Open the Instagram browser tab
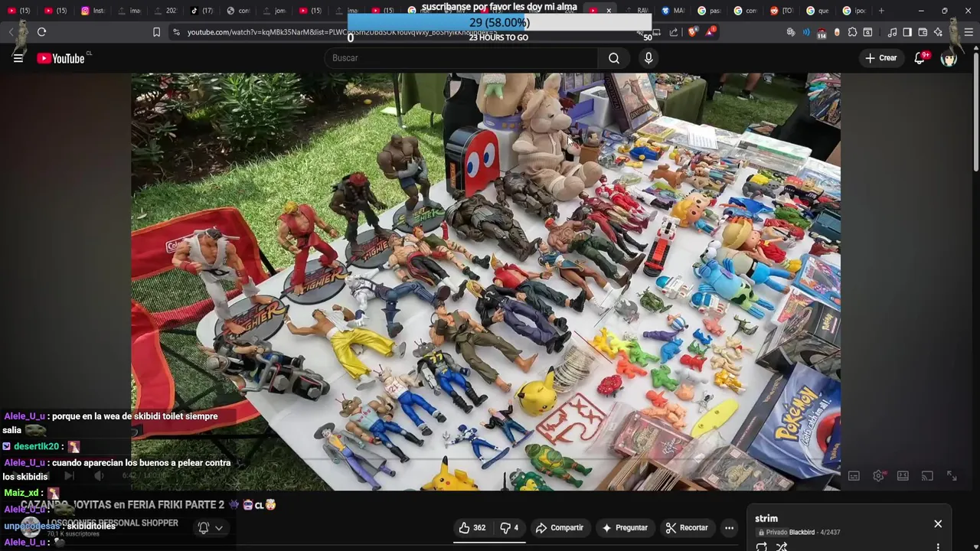The height and width of the screenshot is (551, 980). click(x=93, y=11)
